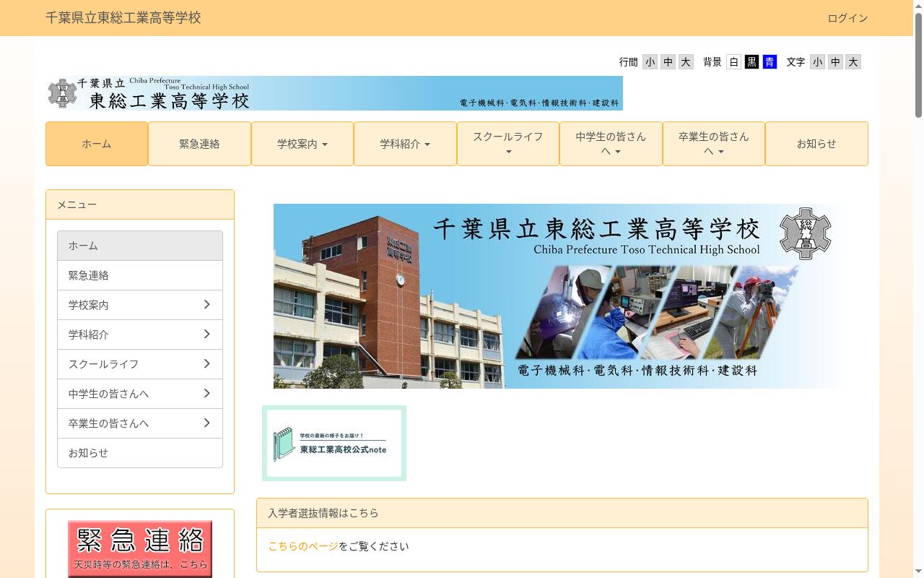
Task: Click site title 千葉県立東総工業高等学校 in top bar
Action: pyautogui.click(x=123, y=18)
